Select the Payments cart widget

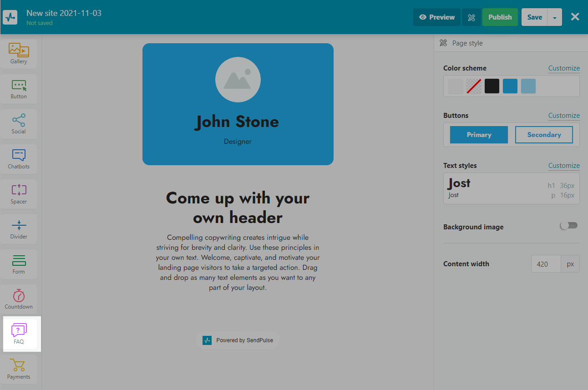click(19, 369)
